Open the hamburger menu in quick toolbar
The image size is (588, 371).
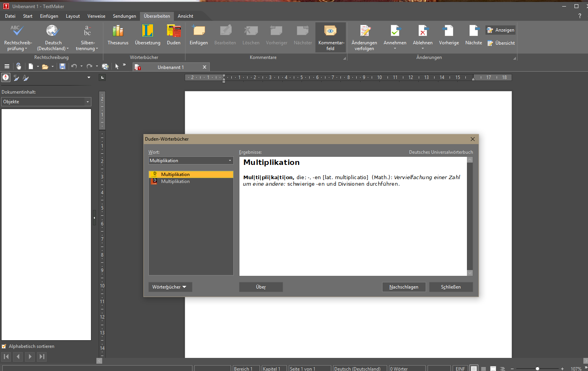coord(7,67)
